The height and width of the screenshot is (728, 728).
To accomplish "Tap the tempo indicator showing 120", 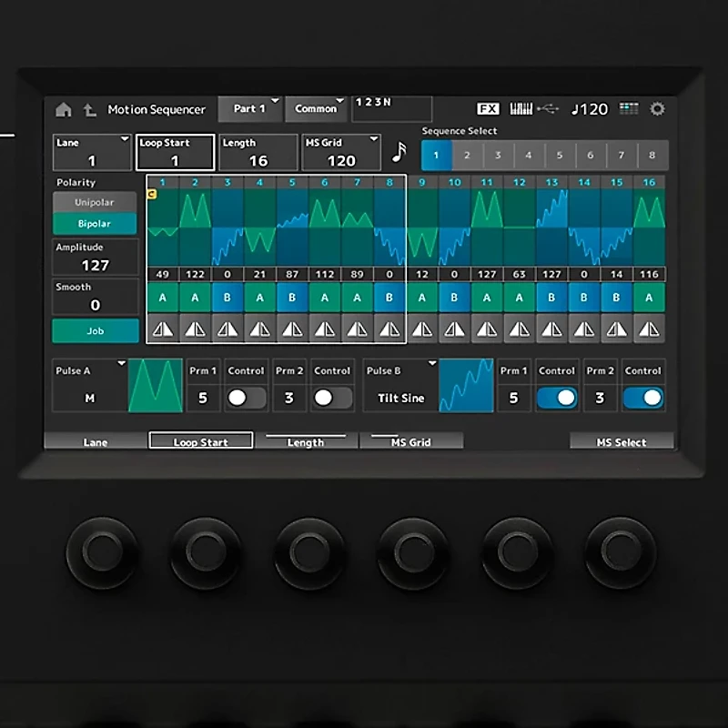I will (x=588, y=108).
